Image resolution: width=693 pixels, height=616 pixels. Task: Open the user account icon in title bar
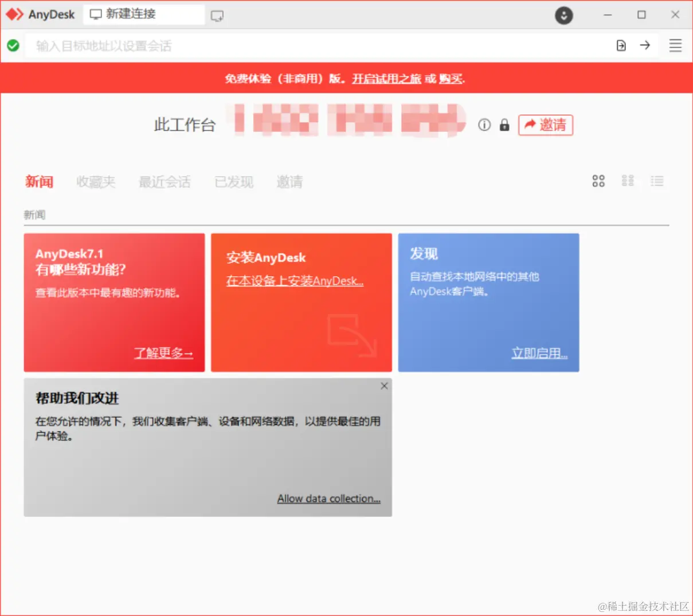click(564, 15)
